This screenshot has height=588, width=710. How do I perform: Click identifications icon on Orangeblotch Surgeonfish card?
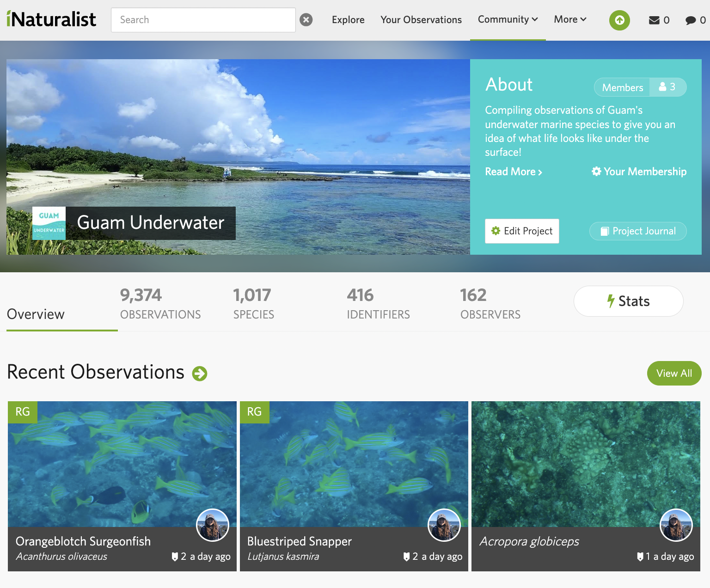175,557
